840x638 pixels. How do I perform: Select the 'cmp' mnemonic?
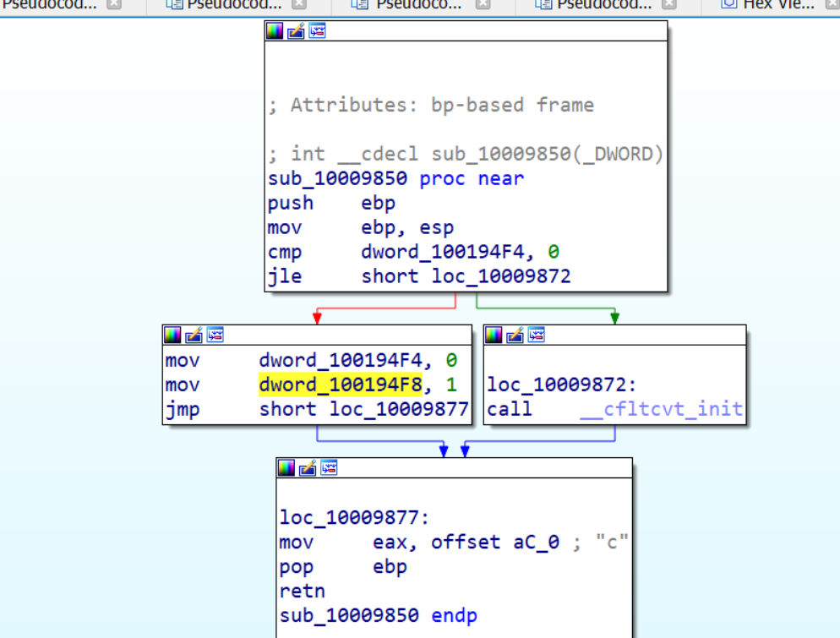point(285,252)
